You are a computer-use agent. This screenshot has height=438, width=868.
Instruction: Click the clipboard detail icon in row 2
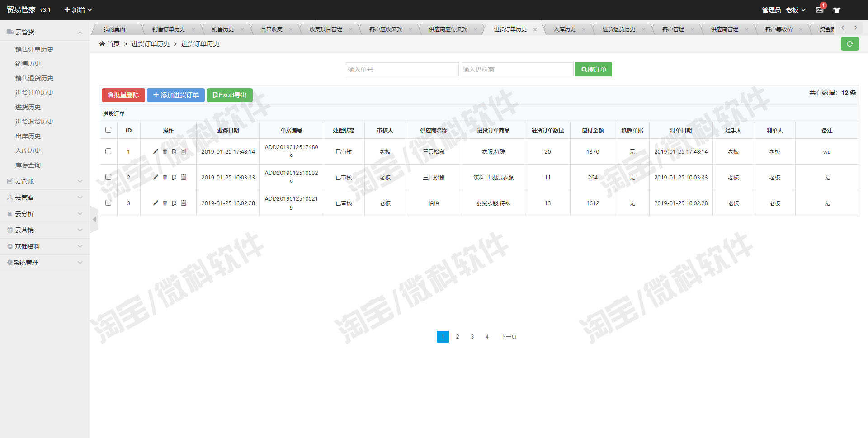click(x=184, y=177)
